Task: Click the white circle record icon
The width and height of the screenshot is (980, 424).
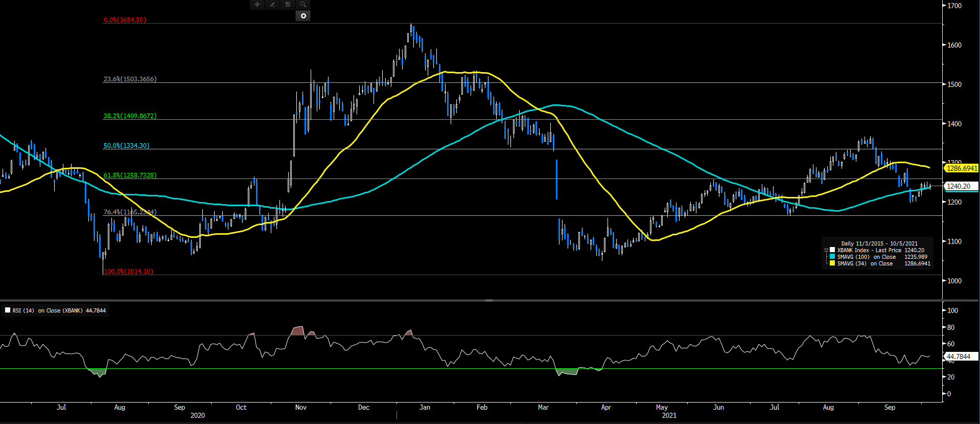Action: pos(303,16)
